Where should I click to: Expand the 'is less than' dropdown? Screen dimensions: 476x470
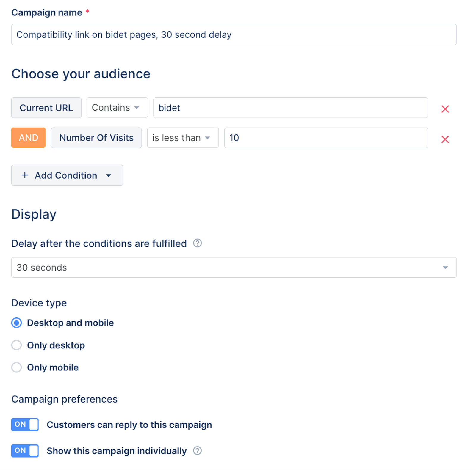(x=183, y=138)
